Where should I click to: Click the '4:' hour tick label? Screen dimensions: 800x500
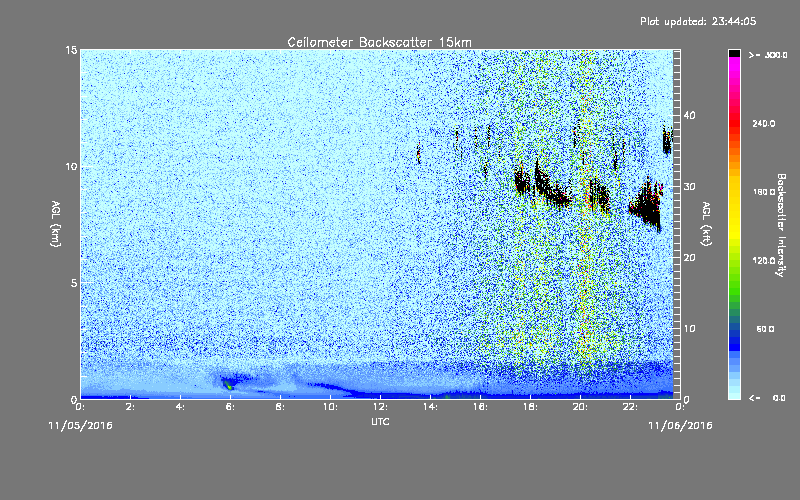point(180,407)
